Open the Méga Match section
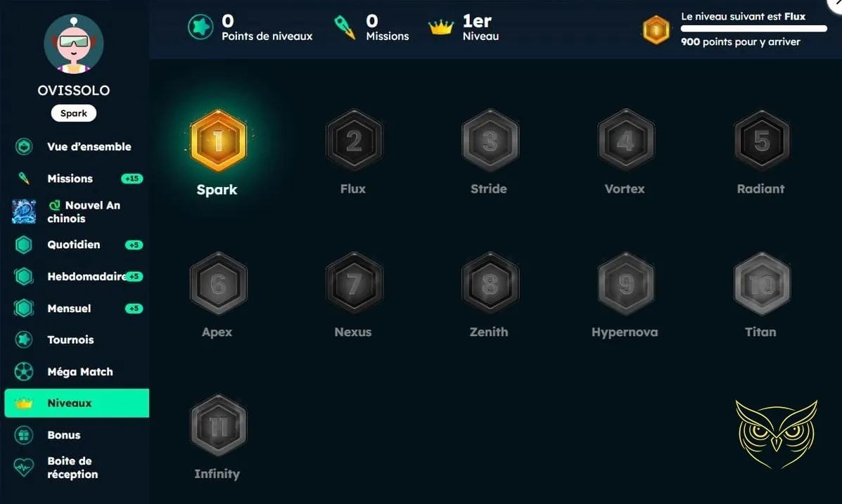The height and width of the screenshot is (504, 842). click(77, 371)
